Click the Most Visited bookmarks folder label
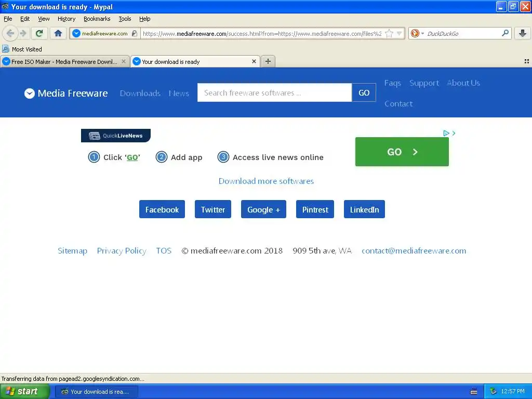 pyautogui.click(x=27, y=49)
